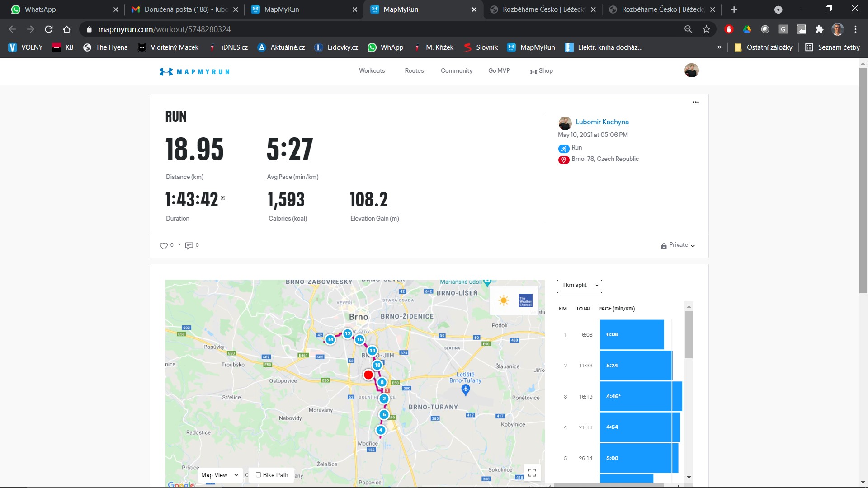Open Workouts menu
Screen dimensions: 868x488
point(372,71)
